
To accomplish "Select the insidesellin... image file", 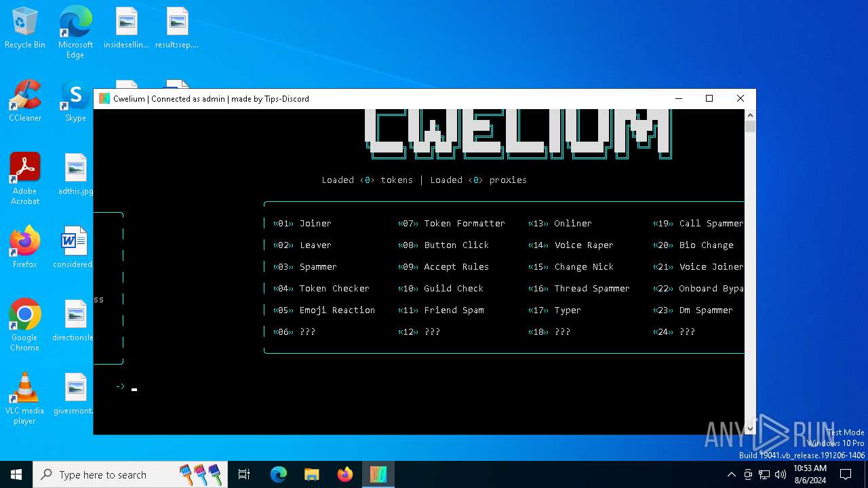I will pyautogui.click(x=126, y=28).
